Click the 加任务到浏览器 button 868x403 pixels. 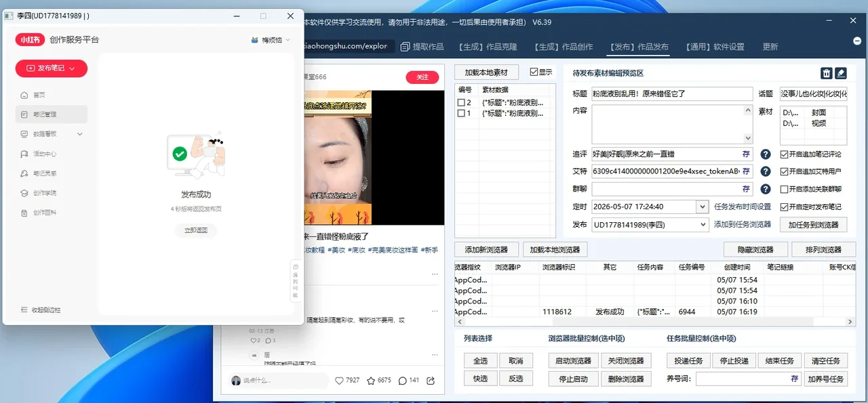tap(813, 224)
